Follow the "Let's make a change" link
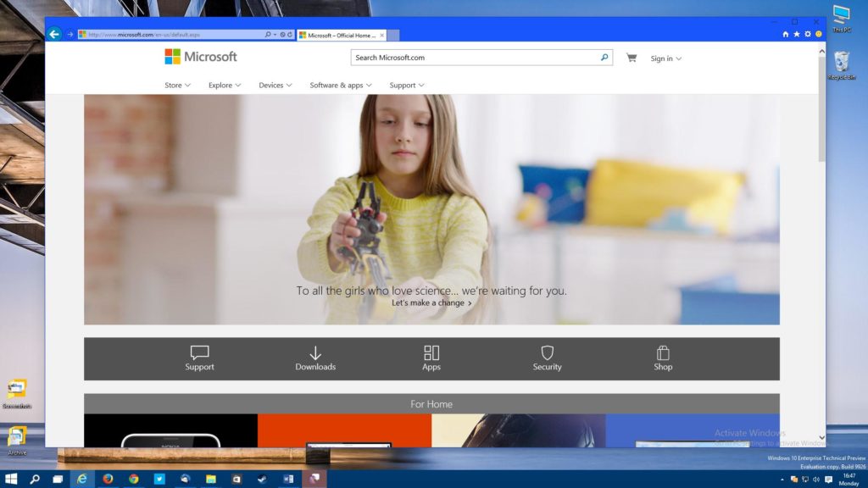 click(x=431, y=302)
